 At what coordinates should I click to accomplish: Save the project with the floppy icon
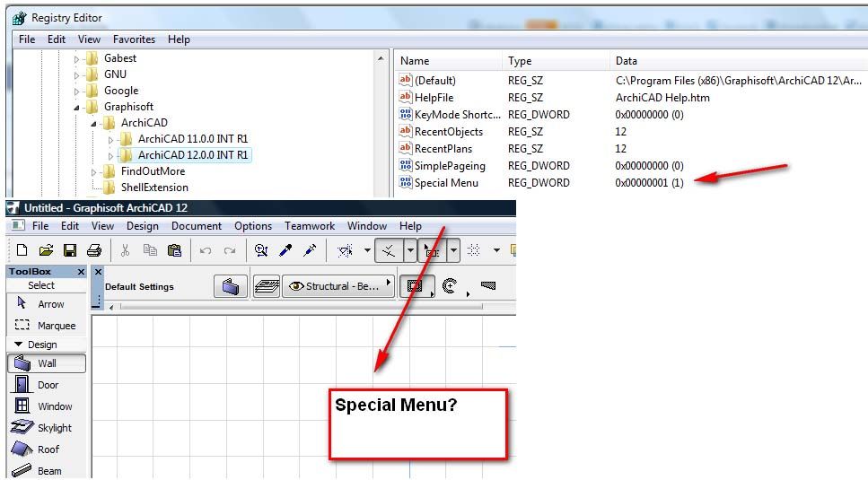click(x=70, y=250)
